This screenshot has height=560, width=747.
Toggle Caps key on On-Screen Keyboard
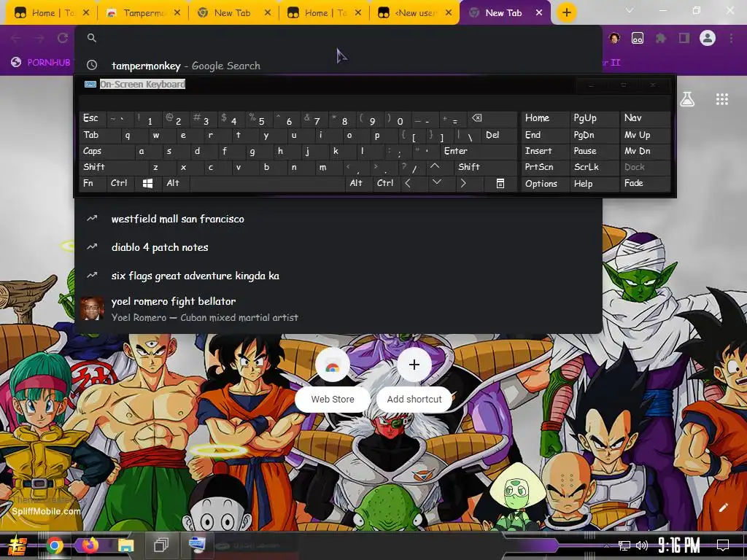(107, 152)
